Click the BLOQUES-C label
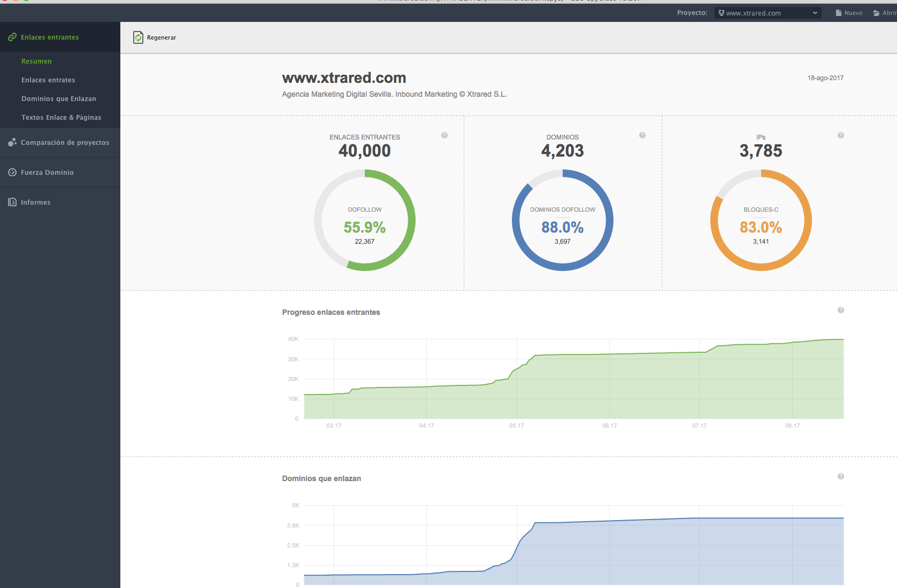 click(x=761, y=210)
